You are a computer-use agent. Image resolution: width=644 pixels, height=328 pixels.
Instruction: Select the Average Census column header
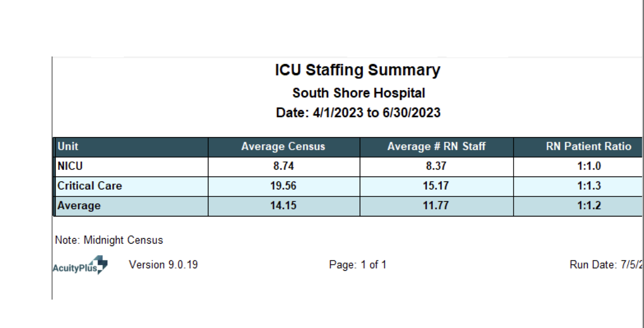283,147
